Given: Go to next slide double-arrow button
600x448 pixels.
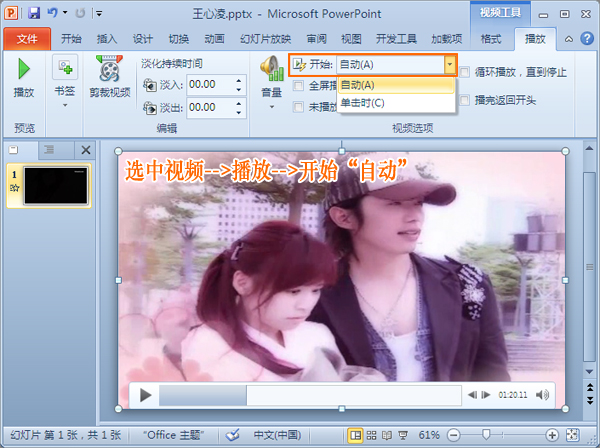Looking at the screenshot, I should (x=590, y=400).
